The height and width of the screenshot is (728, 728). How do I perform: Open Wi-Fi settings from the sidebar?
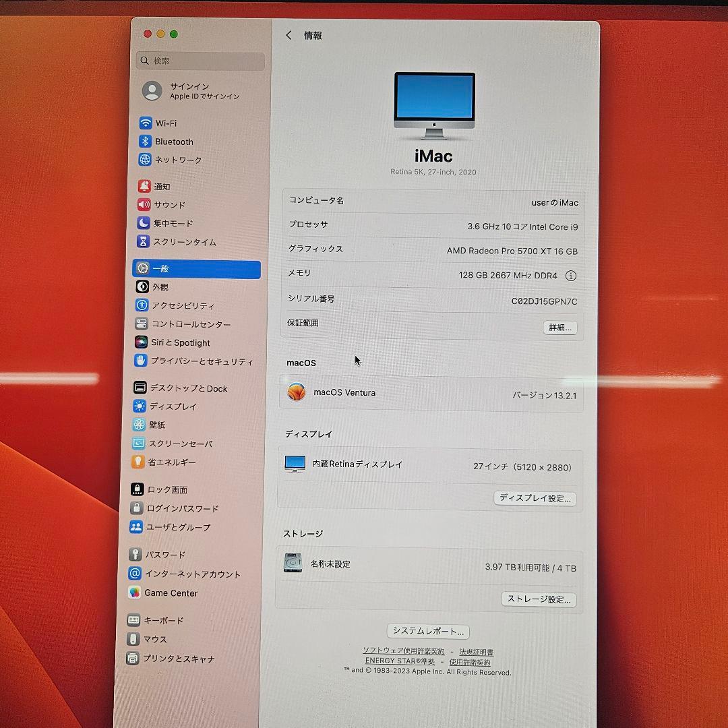point(165,123)
